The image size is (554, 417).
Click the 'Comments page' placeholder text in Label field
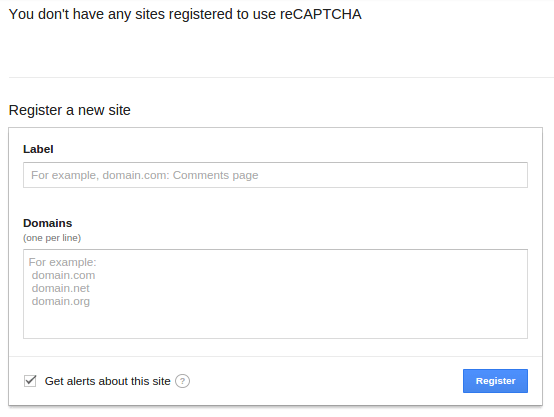(x=216, y=175)
